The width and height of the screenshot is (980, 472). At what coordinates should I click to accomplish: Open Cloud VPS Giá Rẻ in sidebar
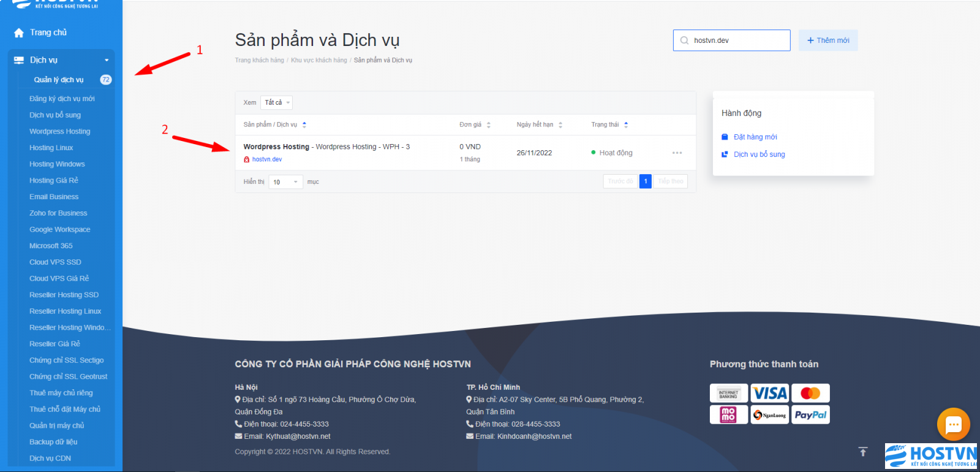[x=59, y=278]
